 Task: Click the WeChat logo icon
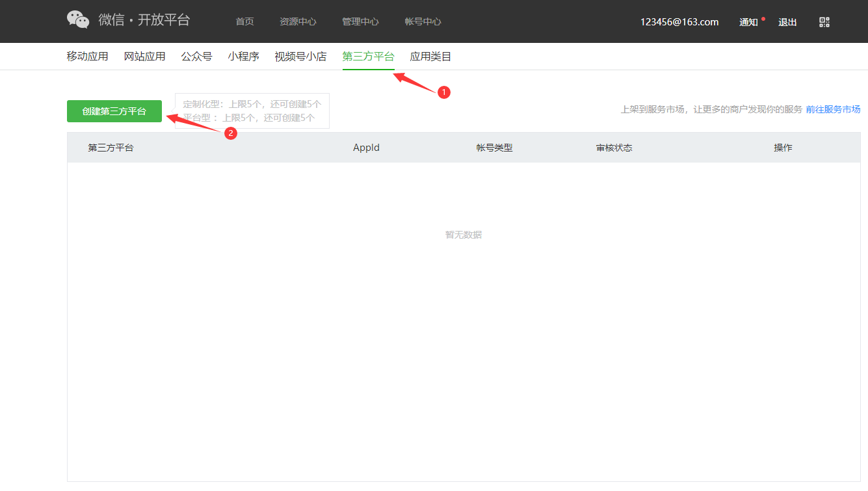point(78,20)
